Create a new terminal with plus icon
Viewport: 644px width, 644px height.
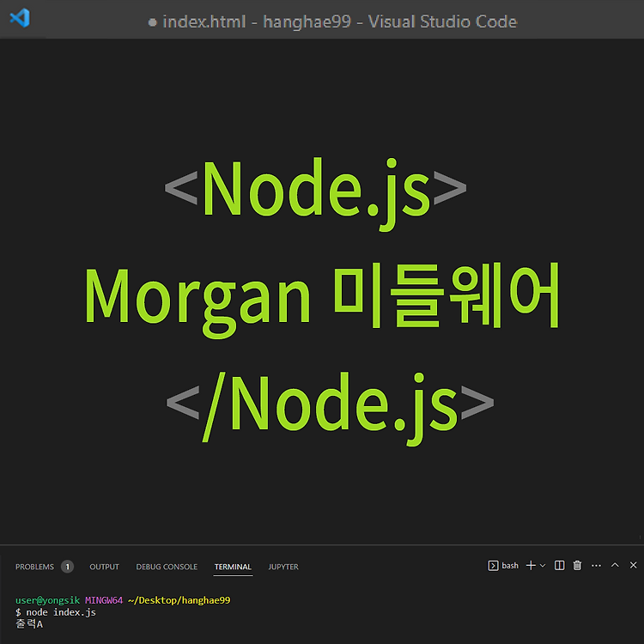531,566
